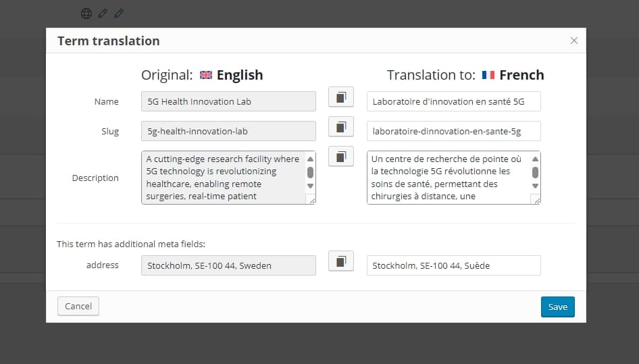The height and width of the screenshot is (364, 639).
Task: Copy original address to translation field
Action: coord(341,261)
